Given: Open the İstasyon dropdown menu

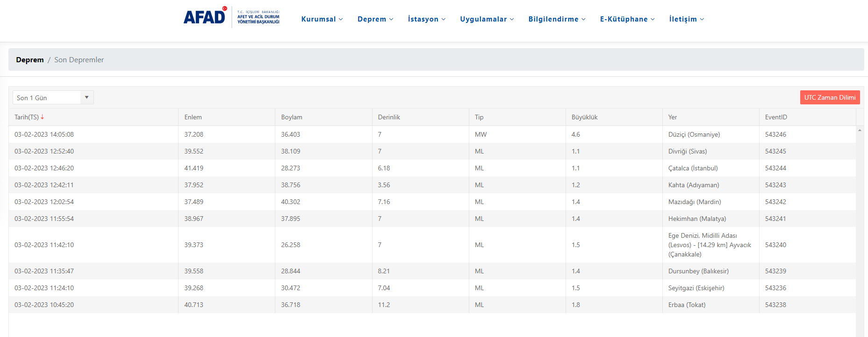Looking at the screenshot, I should click(426, 19).
